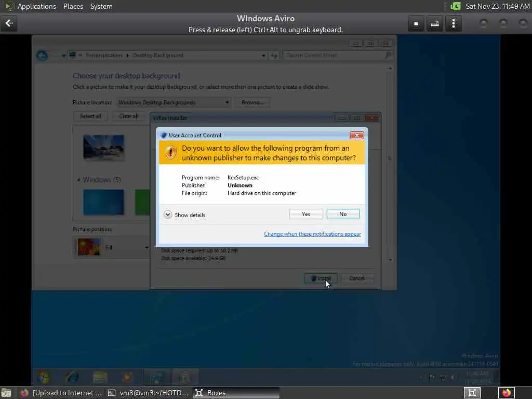
Task: Click the refresh button beside address bar
Action: [274, 56]
